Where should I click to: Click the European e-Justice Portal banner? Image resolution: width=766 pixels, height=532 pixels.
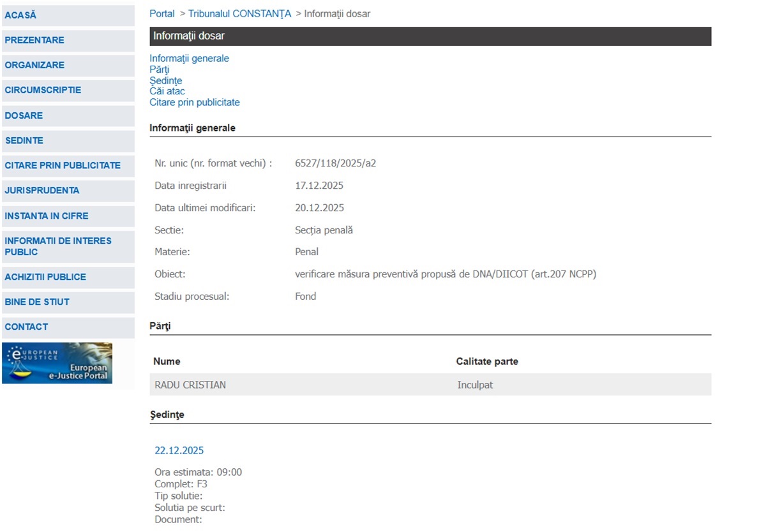coord(57,363)
